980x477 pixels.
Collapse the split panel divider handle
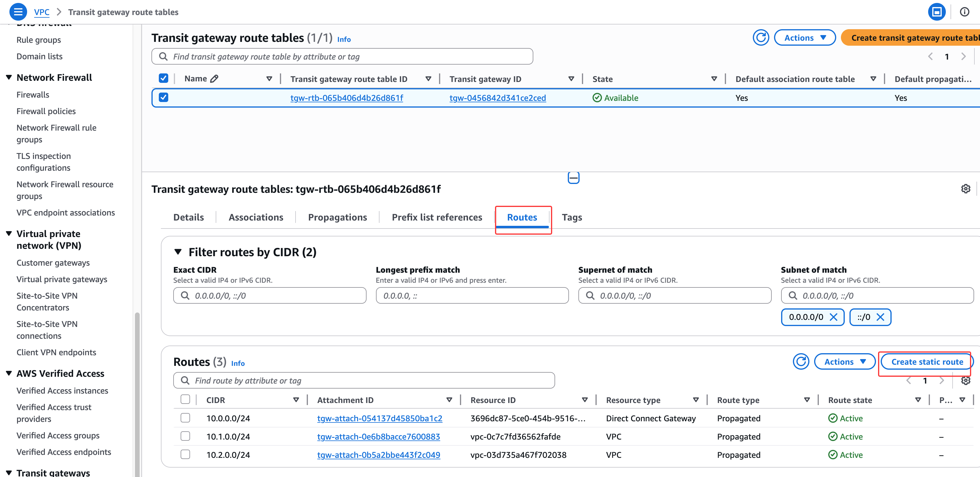click(573, 178)
